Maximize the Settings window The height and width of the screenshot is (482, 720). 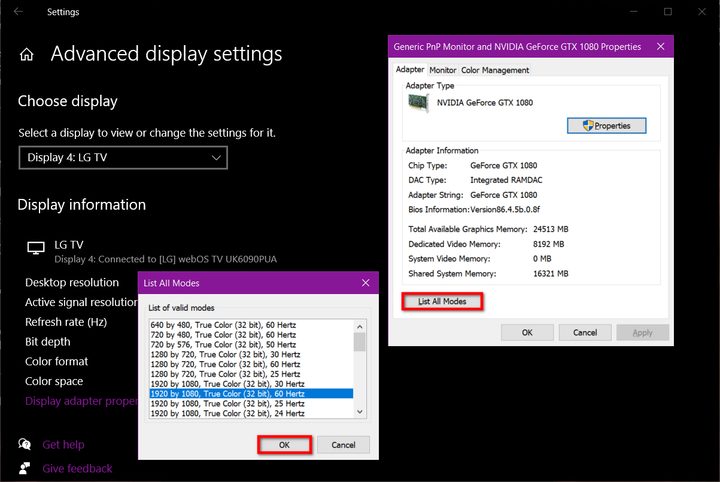[668, 11]
